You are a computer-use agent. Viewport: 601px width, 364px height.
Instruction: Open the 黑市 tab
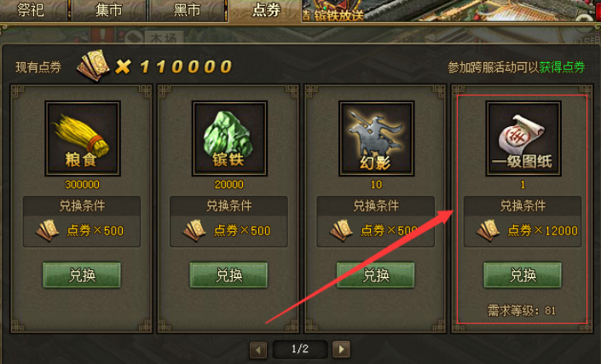pos(187,10)
